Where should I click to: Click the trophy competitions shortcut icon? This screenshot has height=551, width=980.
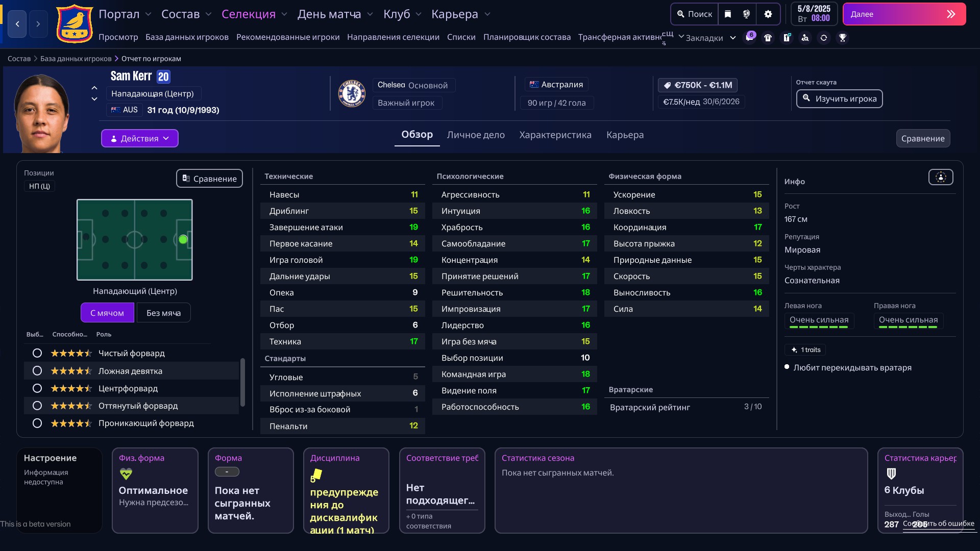[x=843, y=38]
